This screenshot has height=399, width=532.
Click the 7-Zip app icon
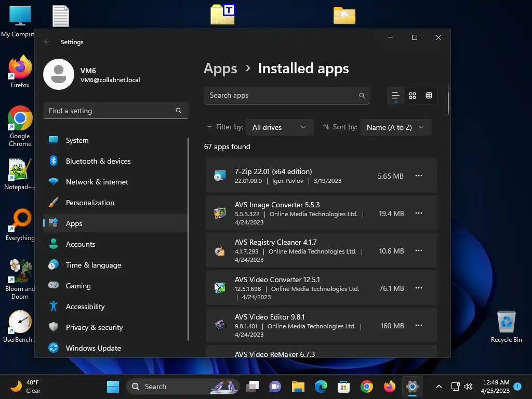pyautogui.click(x=220, y=176)
